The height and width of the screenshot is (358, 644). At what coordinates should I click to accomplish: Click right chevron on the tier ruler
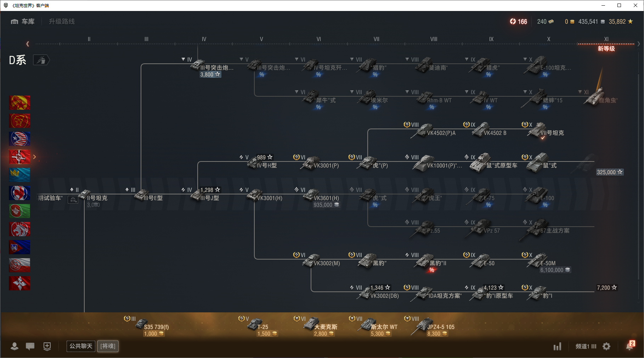[x=638, y=44]
